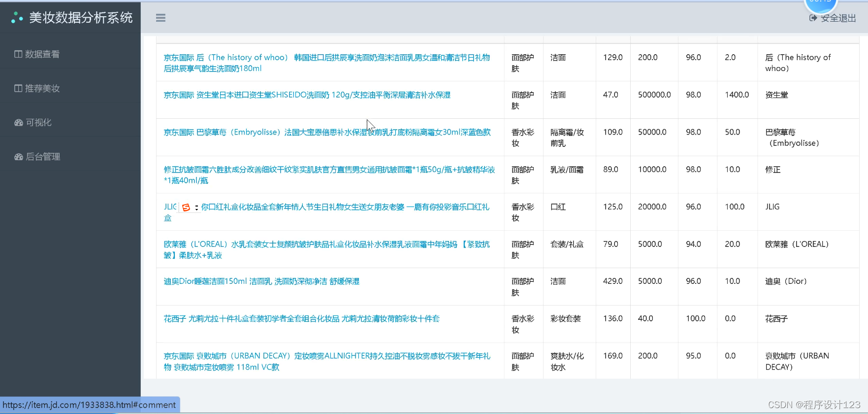Click the rating cell 100.0 in 花西子 row
The width and height of the screenshot is (868, 414).
[696, 319]
